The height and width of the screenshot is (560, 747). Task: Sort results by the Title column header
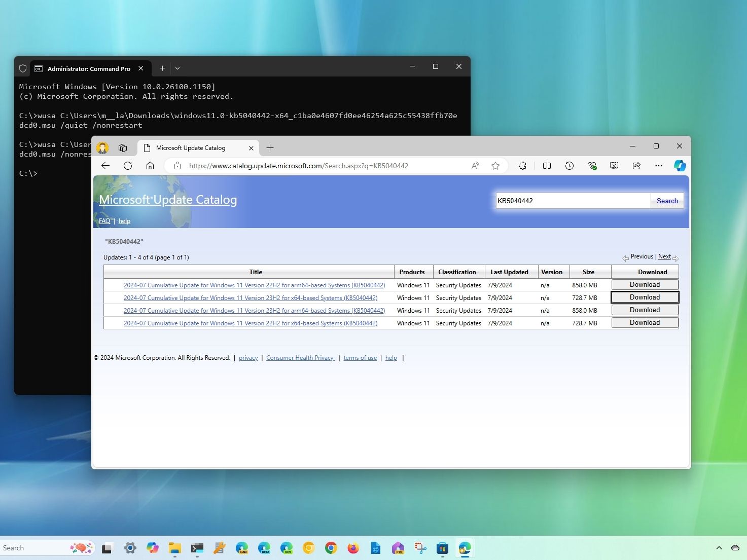[x=256, y=272]
